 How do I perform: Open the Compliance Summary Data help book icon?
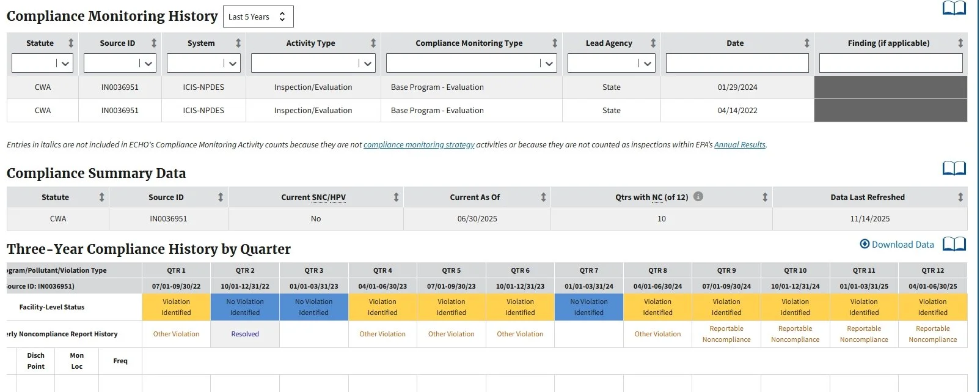954,168
